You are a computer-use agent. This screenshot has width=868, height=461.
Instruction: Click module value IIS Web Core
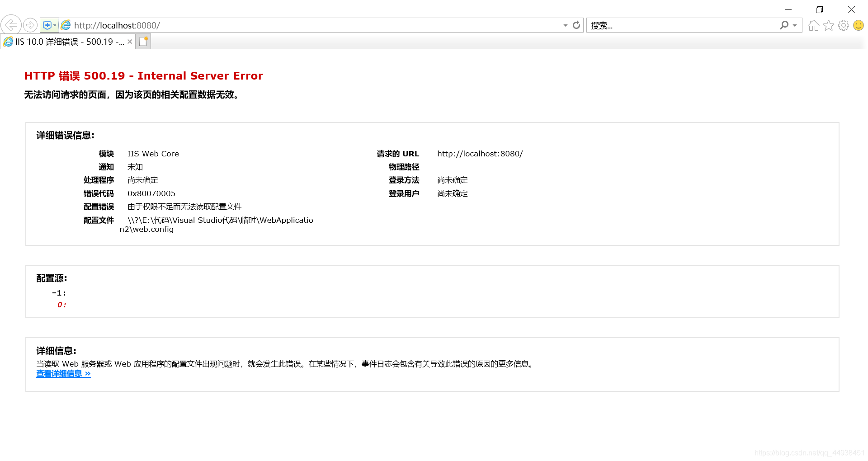coord(153,154)
